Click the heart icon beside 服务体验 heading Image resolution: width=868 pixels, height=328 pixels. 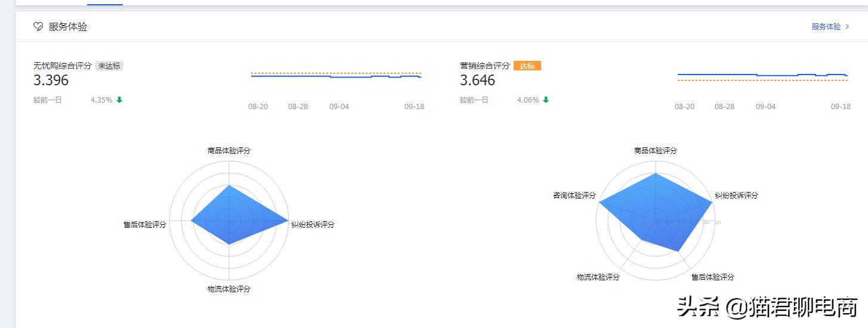[x=38, y=27]
